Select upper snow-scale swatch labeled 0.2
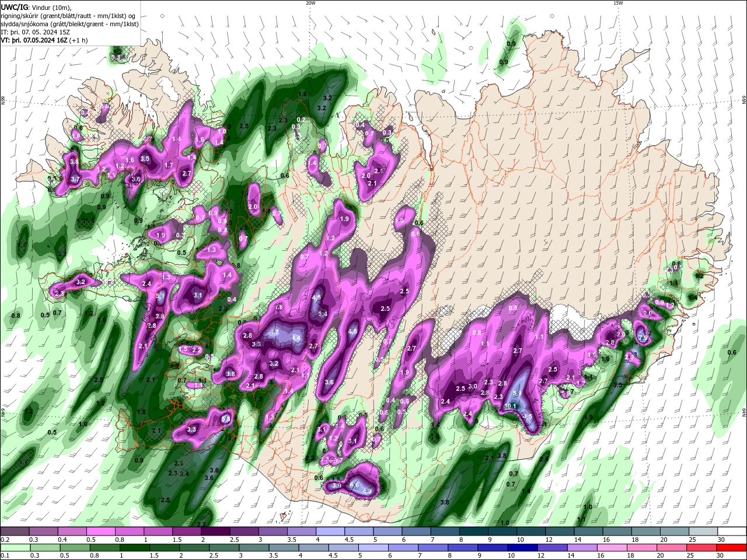The image size is (747, 560). (x=15, y=531)
